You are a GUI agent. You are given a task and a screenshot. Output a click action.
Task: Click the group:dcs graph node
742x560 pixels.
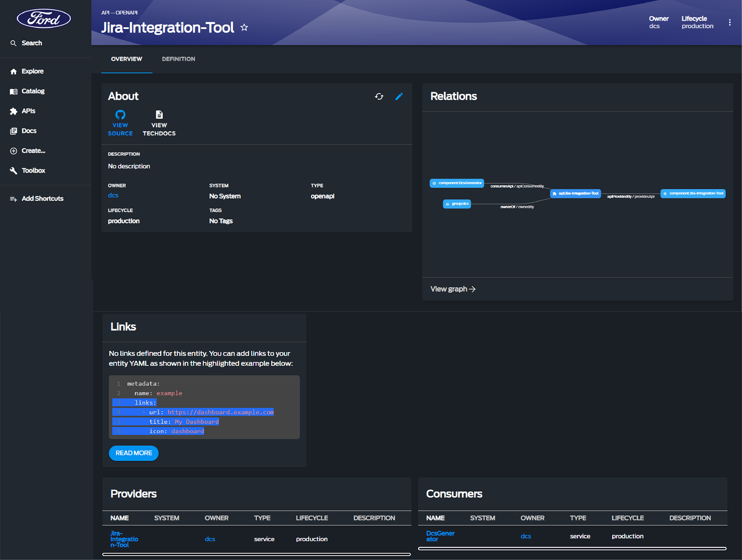(457, 204)
